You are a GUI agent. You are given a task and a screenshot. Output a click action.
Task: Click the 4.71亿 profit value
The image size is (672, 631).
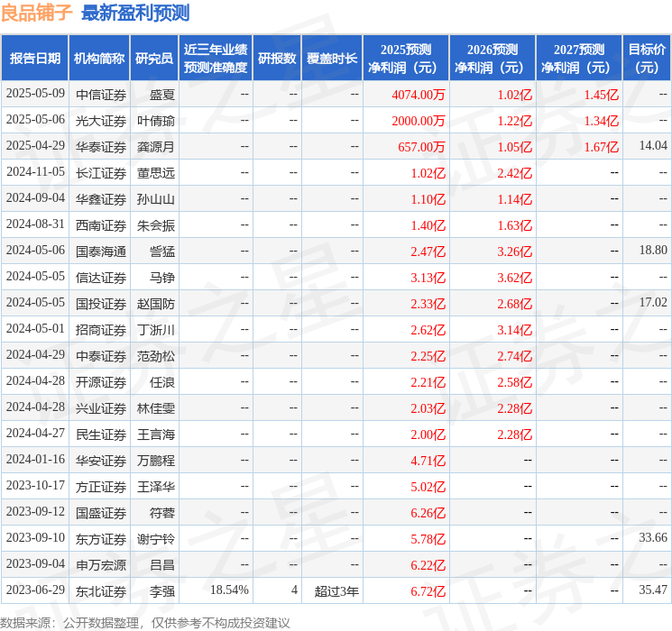428,461
